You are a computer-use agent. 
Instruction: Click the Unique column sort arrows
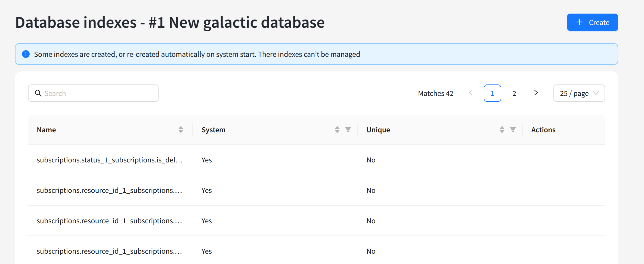pyautogui.click(x=502, y=130)
